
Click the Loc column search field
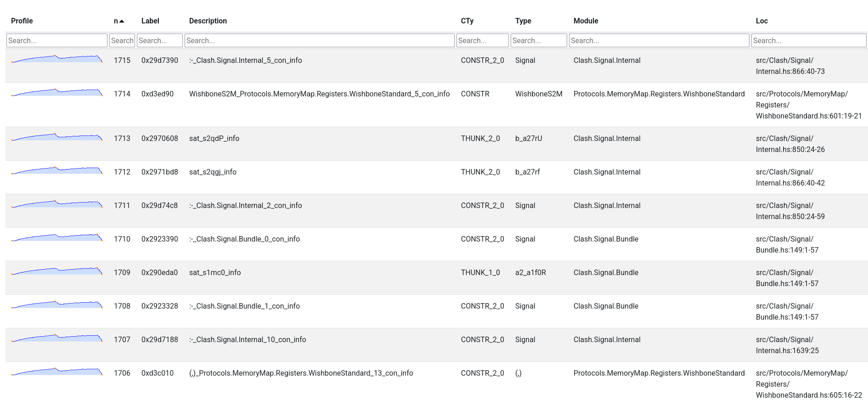tap(808, 40)
